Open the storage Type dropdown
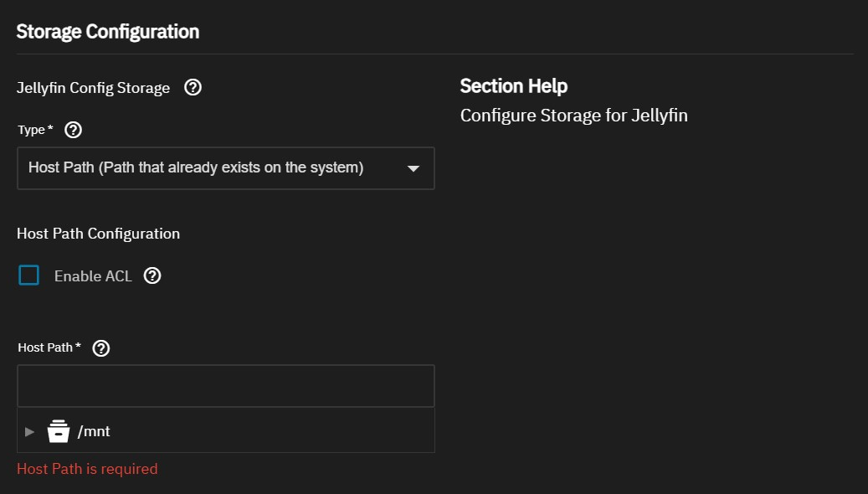The height and width of the screenshot is (494, 868). (226, 167)
